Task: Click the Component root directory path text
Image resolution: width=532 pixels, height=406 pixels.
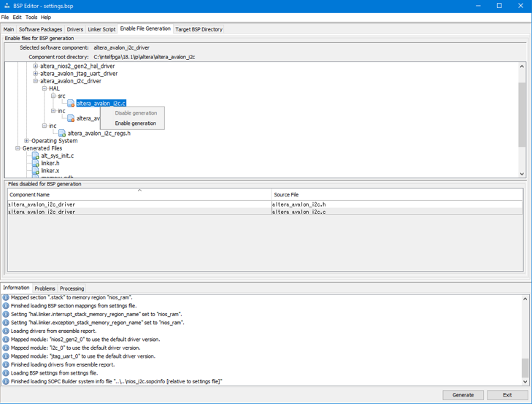Action: (144, 57)
